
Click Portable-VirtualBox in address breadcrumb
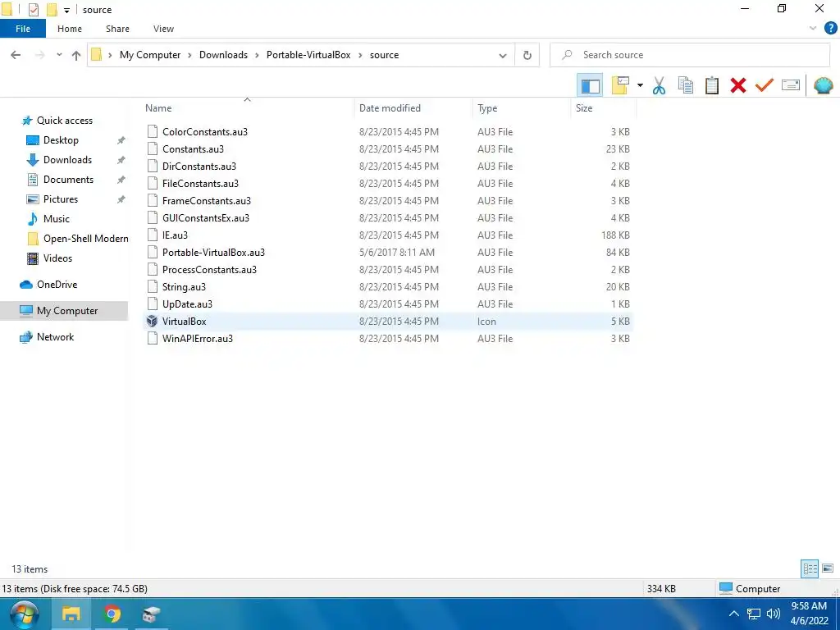308,55
